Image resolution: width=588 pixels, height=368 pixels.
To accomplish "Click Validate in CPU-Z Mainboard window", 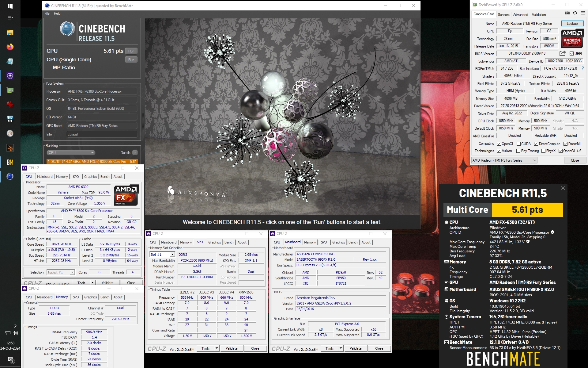I will (x=356, y=348).
